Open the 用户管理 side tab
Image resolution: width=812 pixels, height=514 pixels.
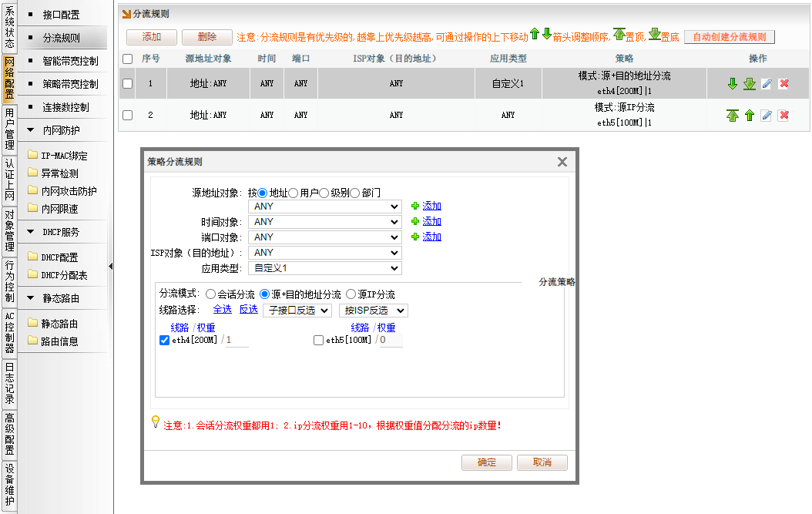[x=9, y=129]
